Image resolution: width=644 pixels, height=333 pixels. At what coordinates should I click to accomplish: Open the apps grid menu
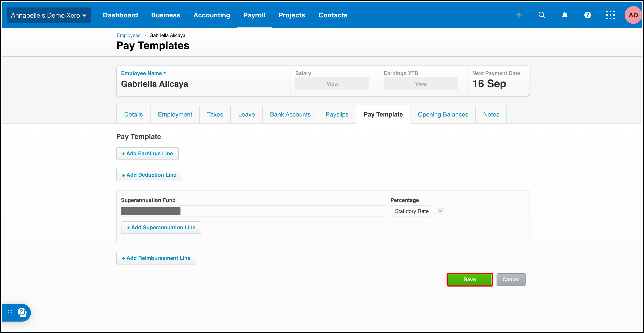610,15
